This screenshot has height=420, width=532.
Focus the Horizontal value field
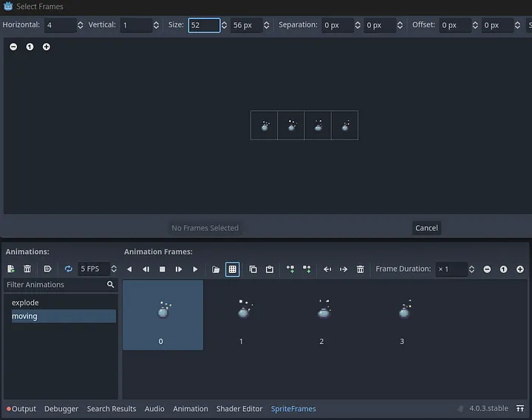[61, 25]
